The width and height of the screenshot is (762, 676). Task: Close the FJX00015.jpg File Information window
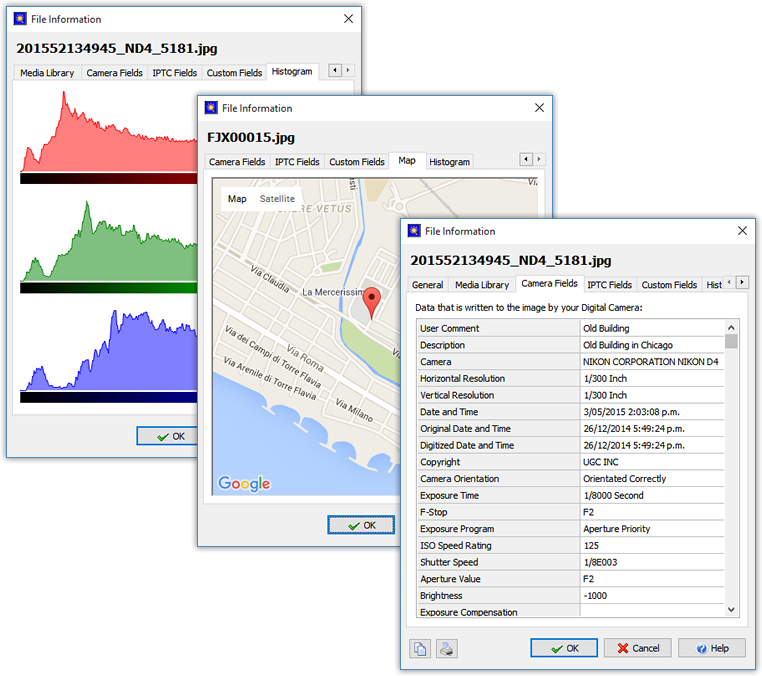click(x=539, y=108)
